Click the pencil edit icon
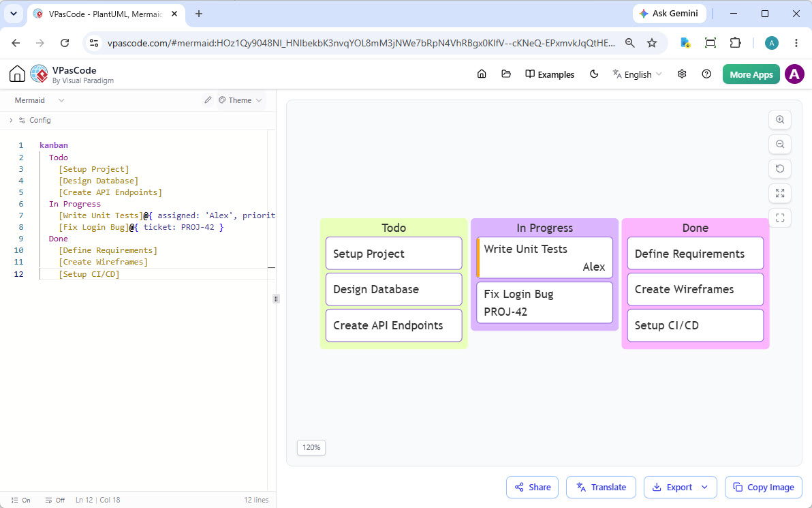Screen dimensions: 812x508 point(208,100)
